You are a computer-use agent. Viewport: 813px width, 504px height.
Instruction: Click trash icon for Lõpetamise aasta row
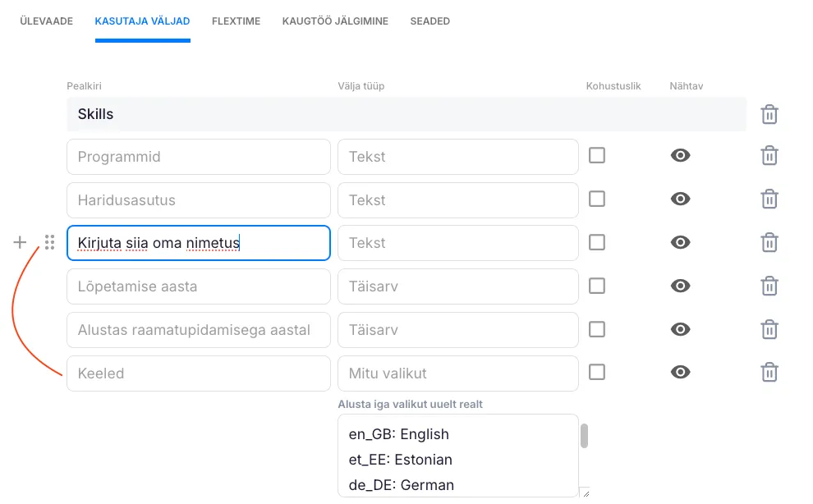[769, 286]
